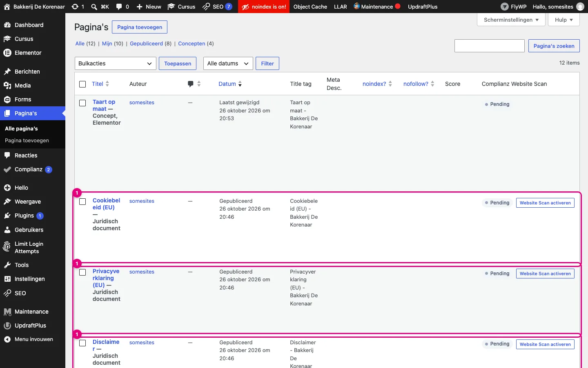Screen dimensions: 588x368
Task: Open the Plugins plug icon
Action: coord(7,215)
